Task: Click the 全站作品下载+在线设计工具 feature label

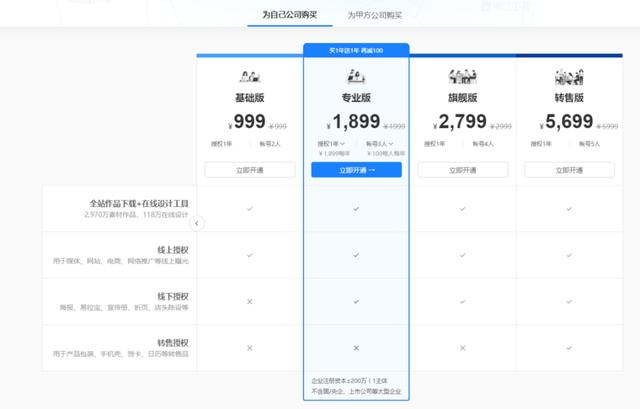Action: tap(137, 203)
